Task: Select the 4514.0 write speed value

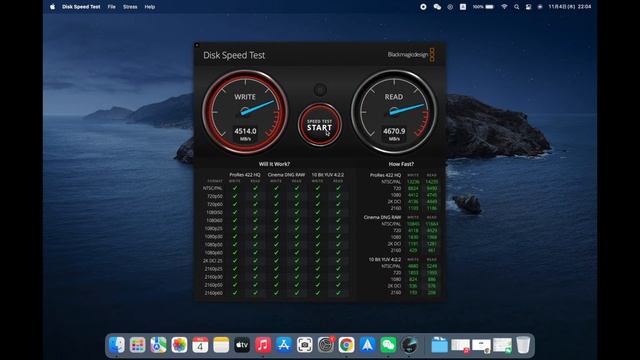Action: 245,131
